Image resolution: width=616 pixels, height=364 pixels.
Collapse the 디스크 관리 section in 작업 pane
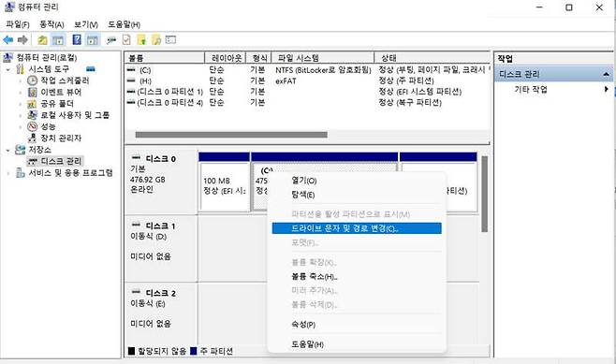click(x=607, y=74)
